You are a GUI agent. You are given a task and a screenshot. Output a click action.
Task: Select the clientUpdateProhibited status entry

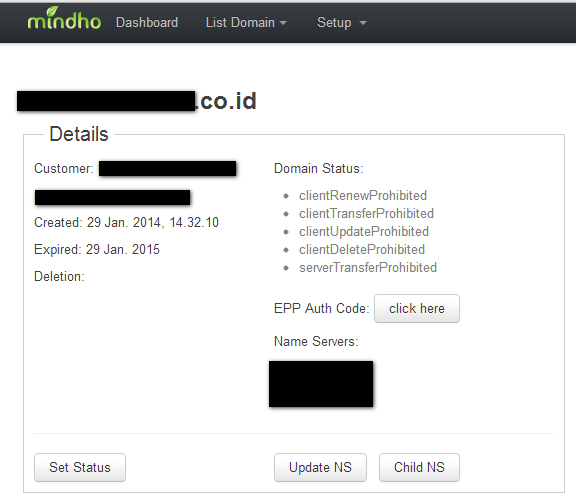(364, 231)
